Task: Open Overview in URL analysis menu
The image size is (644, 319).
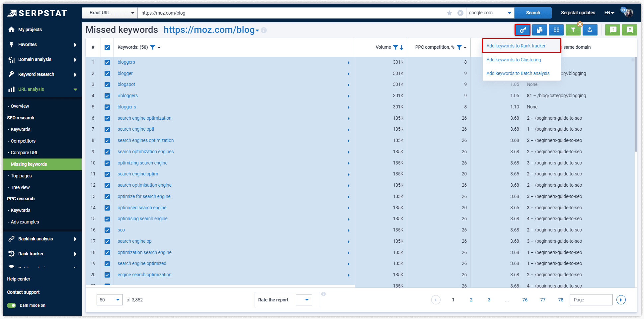Action: click(x=20, y=106)
